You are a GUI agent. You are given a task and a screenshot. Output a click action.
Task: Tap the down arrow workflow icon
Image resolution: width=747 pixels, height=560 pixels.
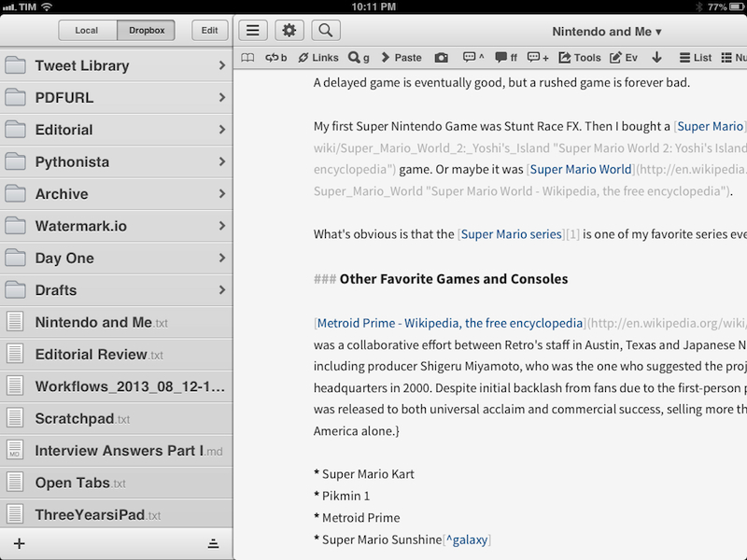(656, 58)
